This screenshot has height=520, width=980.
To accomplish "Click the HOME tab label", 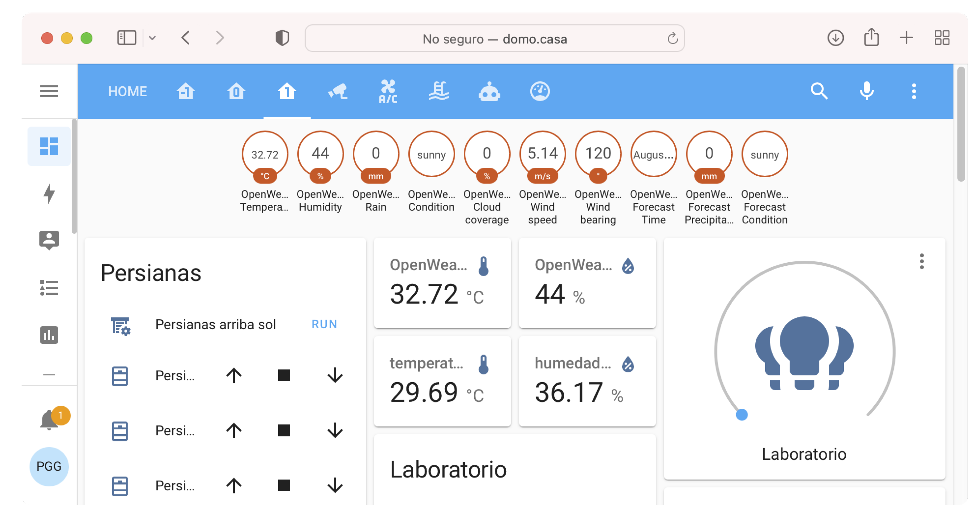I will [127, 91].
